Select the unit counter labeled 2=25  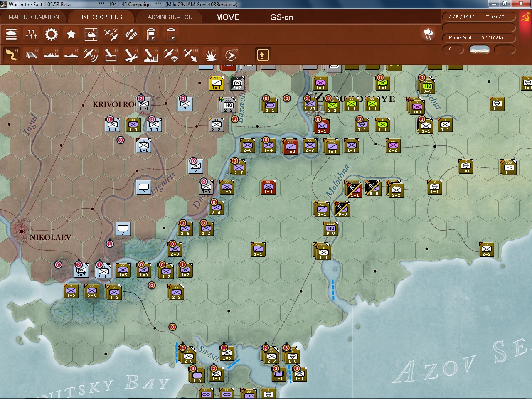click(x=310, y=104)
